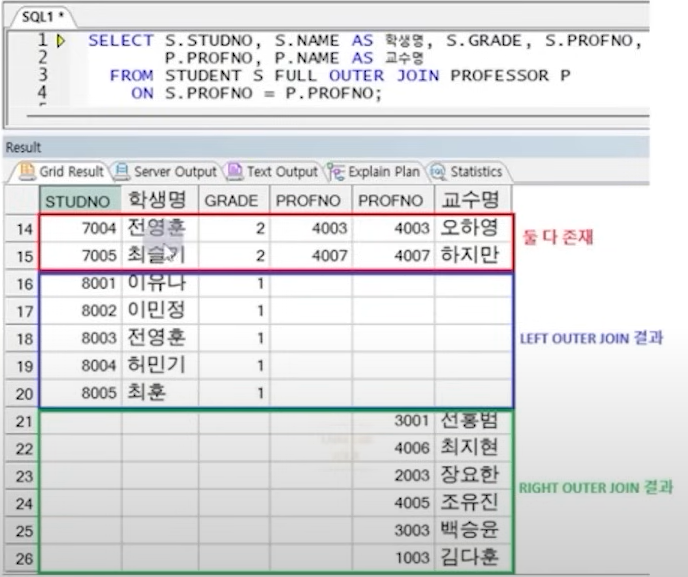This screenshot has width=688, height=577.
Task: Click the student name cell 최슬기
Action: click(x=160, y=255)
